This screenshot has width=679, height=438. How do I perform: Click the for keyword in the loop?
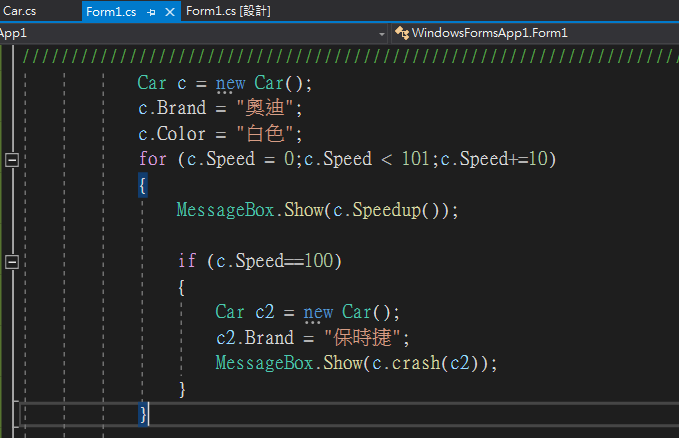point(153,159)
